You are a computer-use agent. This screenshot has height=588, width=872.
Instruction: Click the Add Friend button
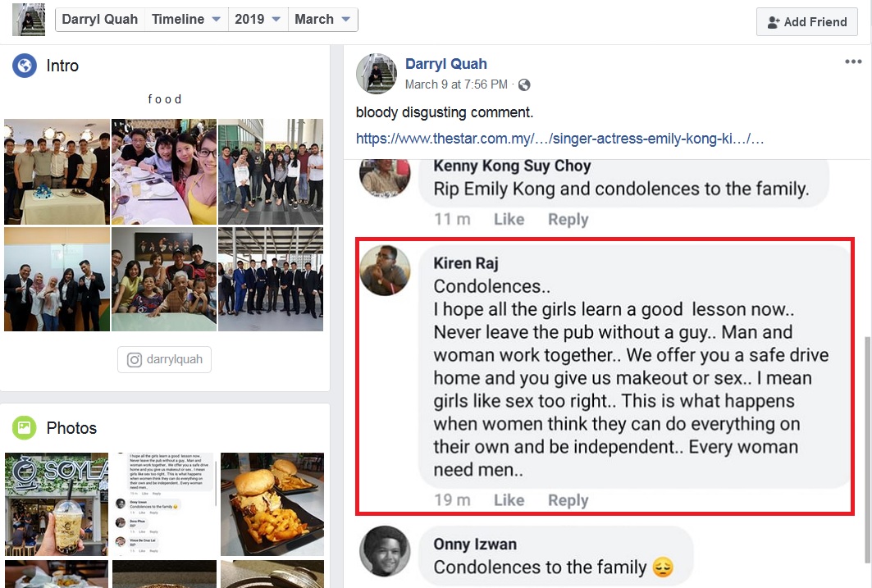point(807,21)
